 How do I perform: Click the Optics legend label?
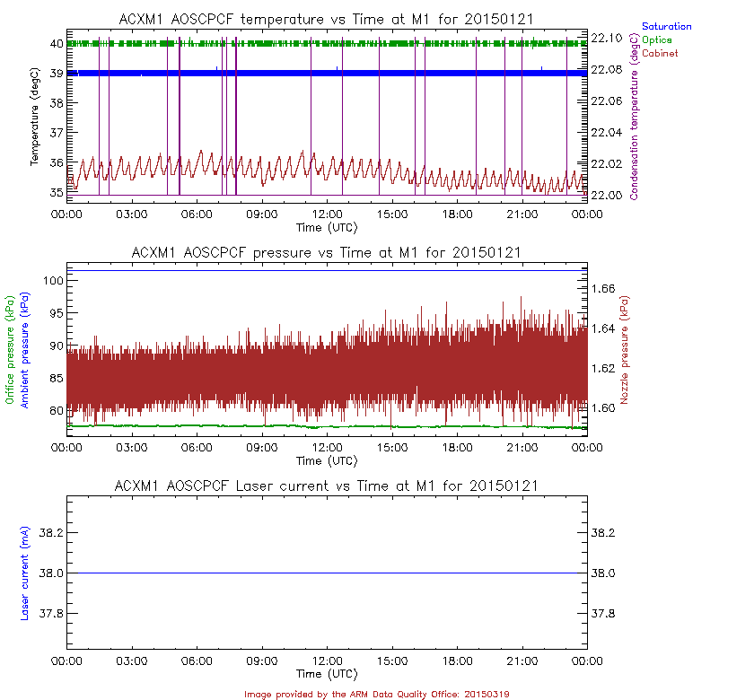656,40
